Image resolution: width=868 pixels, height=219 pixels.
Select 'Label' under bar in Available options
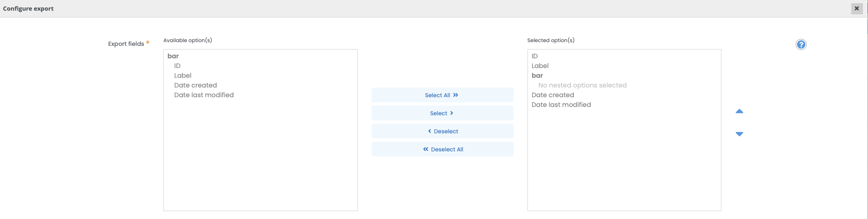point(183,75)
